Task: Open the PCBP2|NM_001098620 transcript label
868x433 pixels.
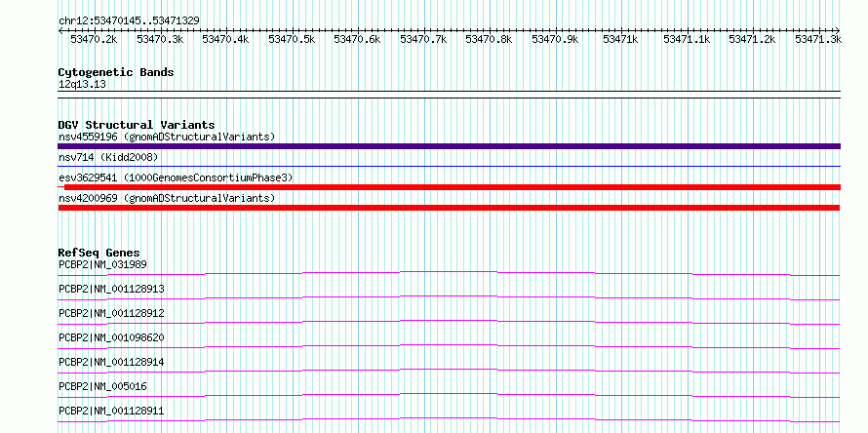Action: coord(111,337)
